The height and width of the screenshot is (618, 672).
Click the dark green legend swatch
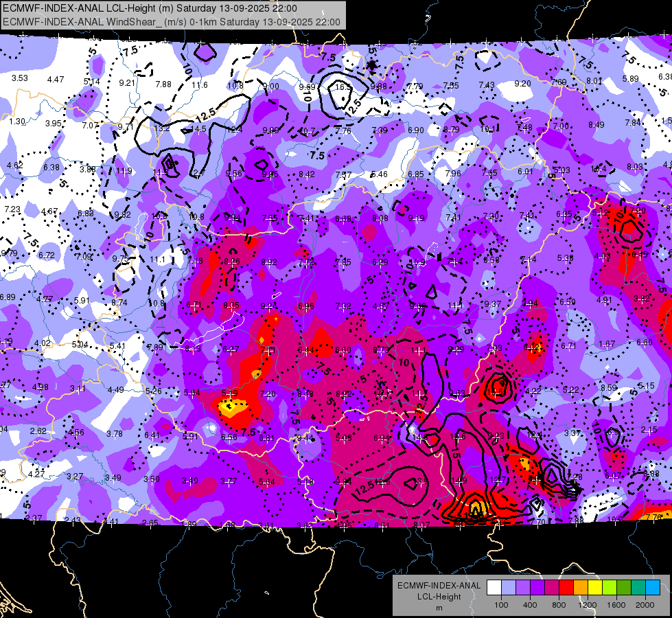[x=624, y=587]
